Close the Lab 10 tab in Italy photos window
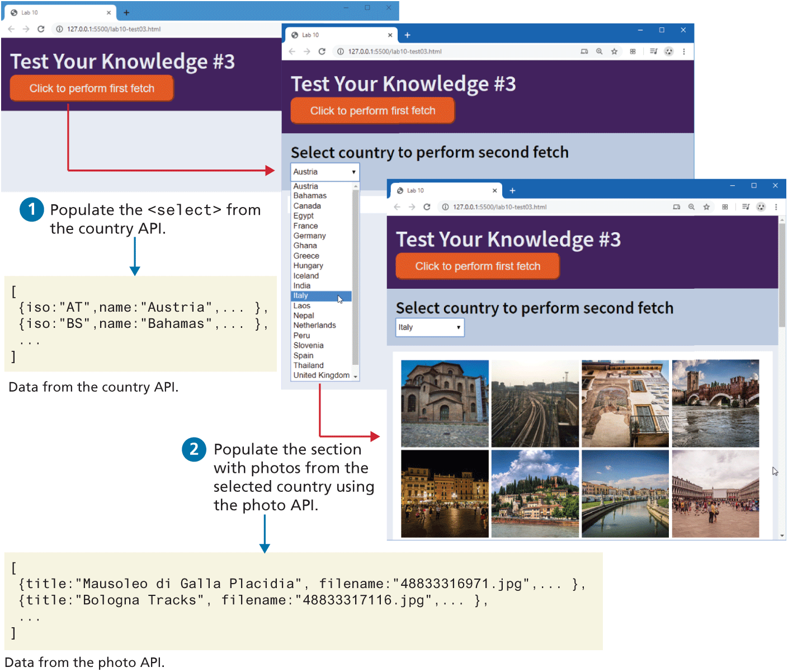Image resolution: width=788 pixels, height=672 pixels. click(494, 191)
